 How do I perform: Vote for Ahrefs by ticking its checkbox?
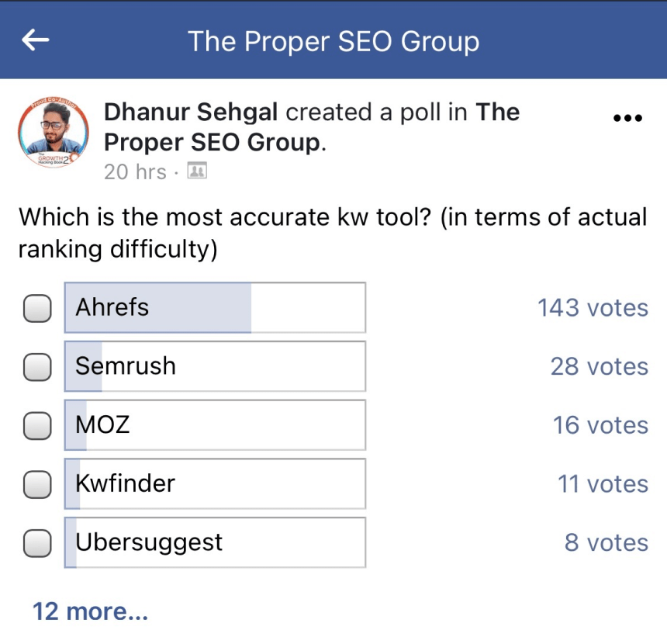click(36, 307)
